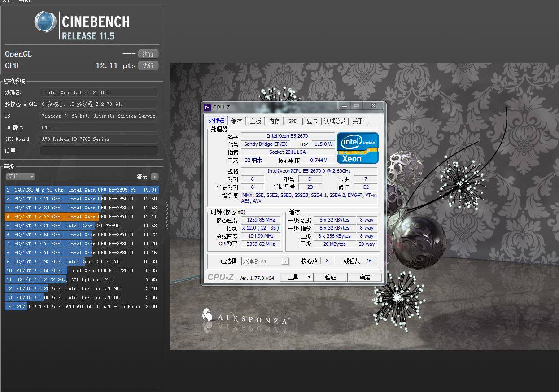The width and height of the screenshot is (559, 392).
Task: Select ranking row 6 at 2.60 GHz
Action: (82, 235)
